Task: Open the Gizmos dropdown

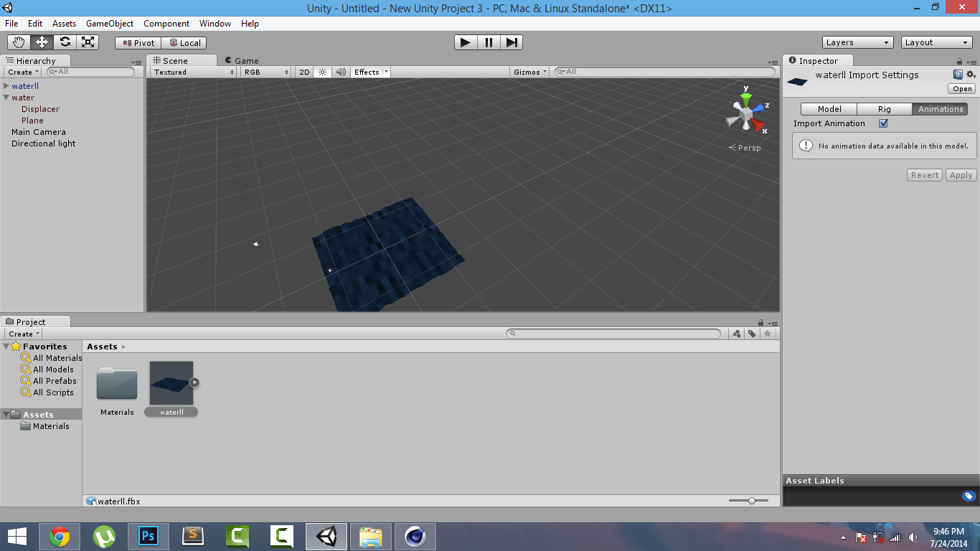Action: click(x=531, y=72)
